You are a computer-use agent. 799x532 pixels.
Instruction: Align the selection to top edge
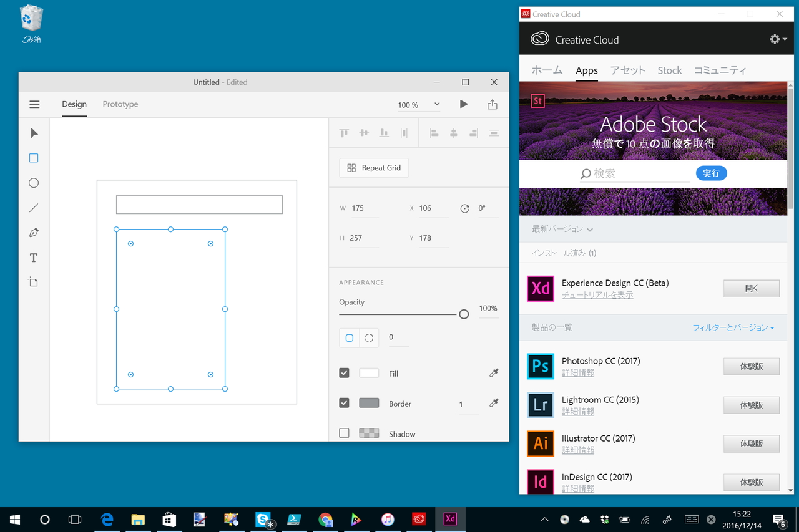[x=343, y=133]
